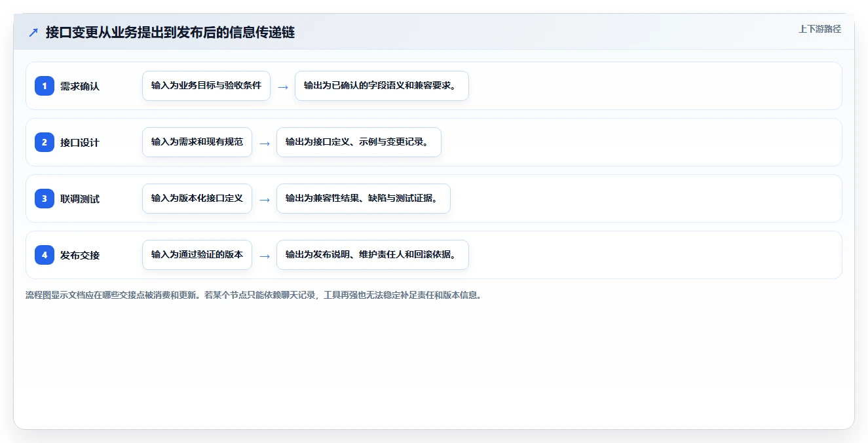Click the 联调测试 step label
The width and height of the screenshot is (868, 443).
pos(80,199)
